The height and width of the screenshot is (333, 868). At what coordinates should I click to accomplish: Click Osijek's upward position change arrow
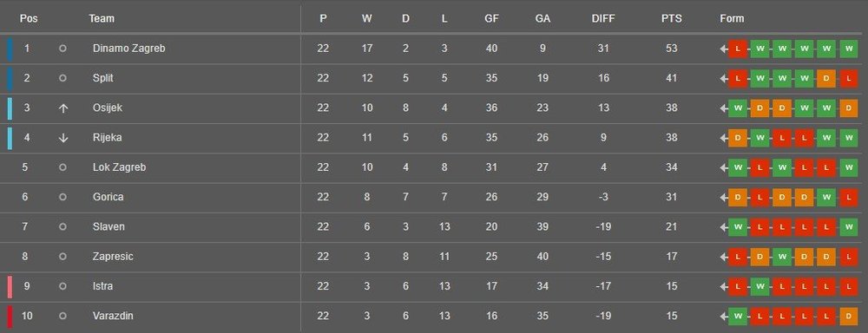click(63, 108)
